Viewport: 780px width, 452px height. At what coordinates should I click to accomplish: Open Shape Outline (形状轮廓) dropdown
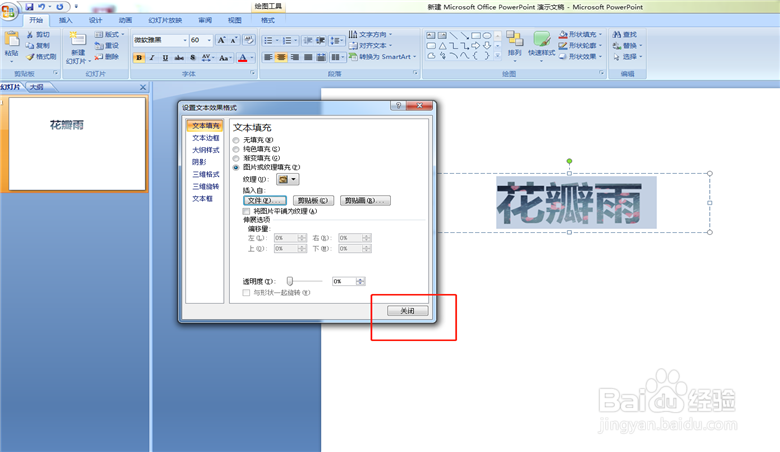[580, 45]
